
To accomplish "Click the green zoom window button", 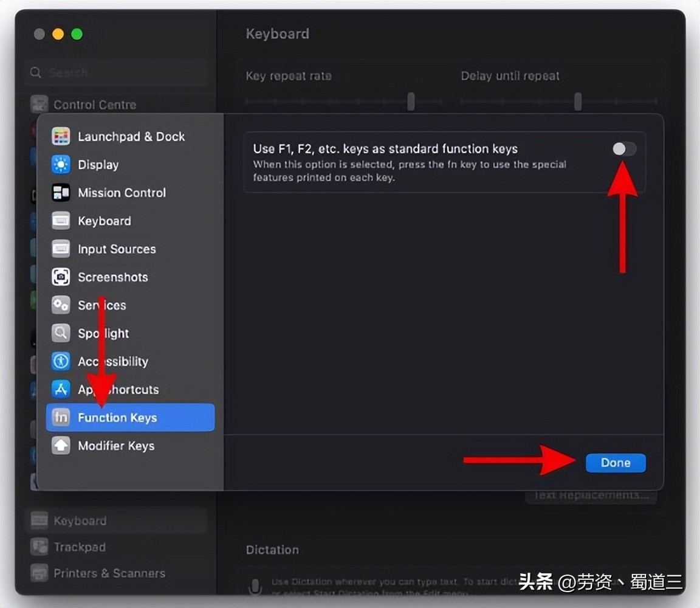I will click(77, 34).
